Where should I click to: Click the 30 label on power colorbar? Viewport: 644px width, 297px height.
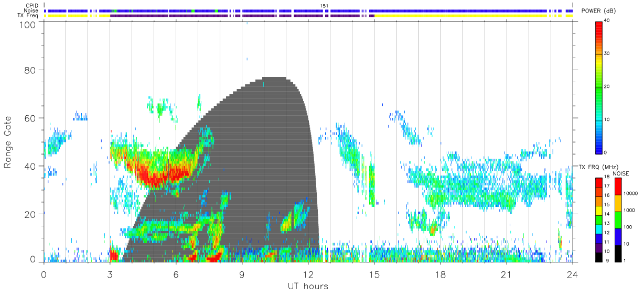coord(607,53)
